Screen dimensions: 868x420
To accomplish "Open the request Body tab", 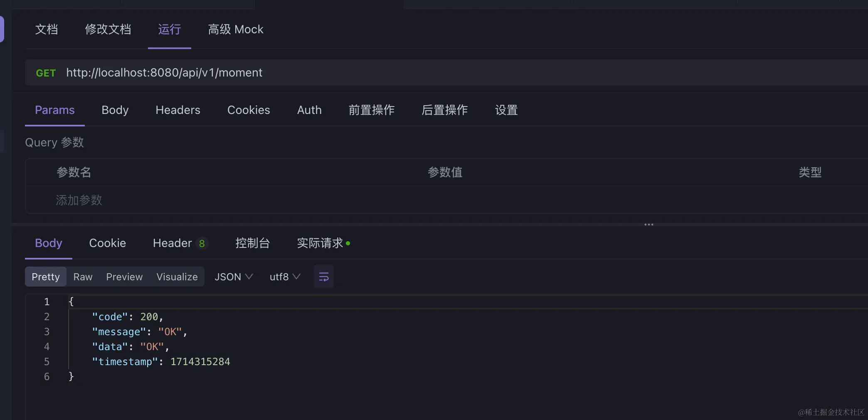I will (115, 110).
